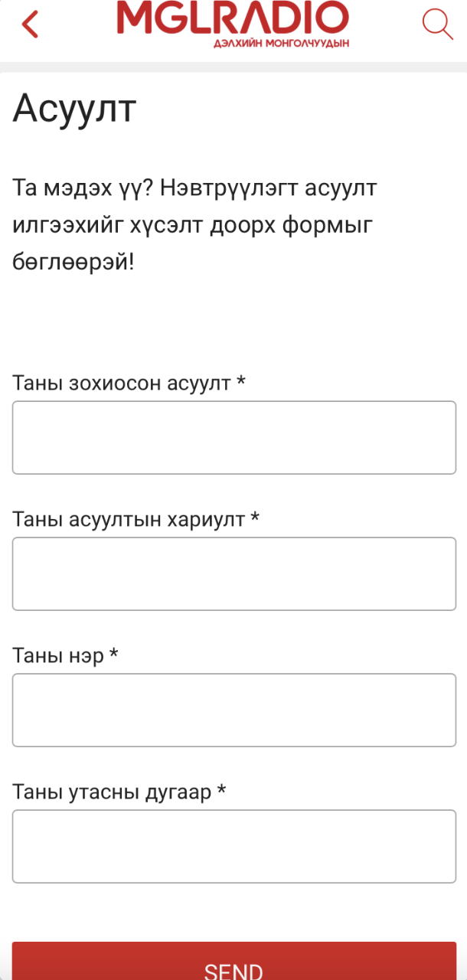Select the 'Таны нэр' text box
This screenshot has height=980, width=467.
[x=233, y=710]
